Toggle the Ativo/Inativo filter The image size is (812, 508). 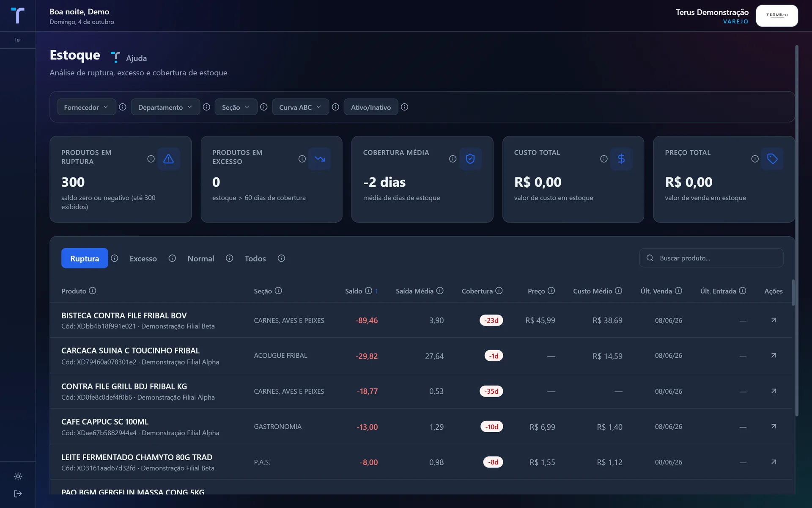point(371,107)
